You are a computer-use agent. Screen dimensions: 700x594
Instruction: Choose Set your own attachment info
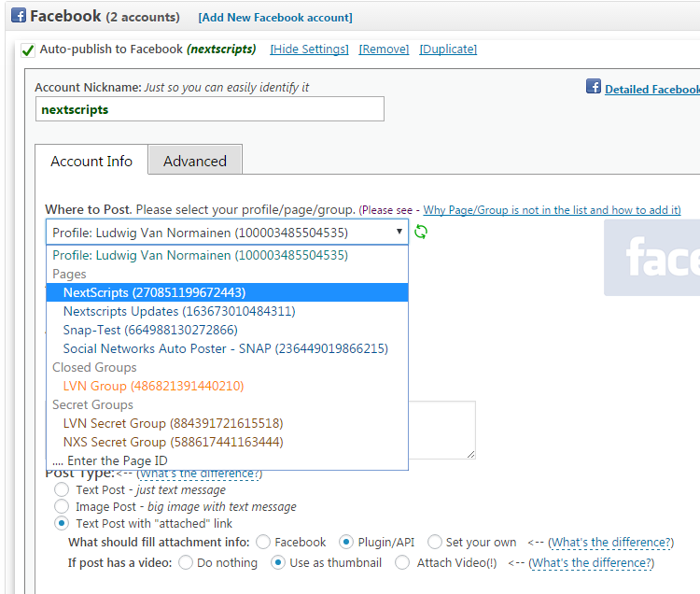click(x=435, y=542)
